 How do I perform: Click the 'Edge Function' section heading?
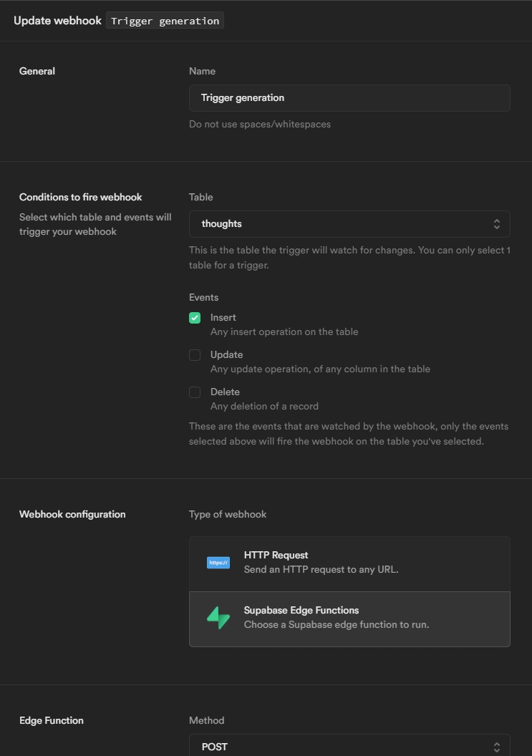point(51,720)
